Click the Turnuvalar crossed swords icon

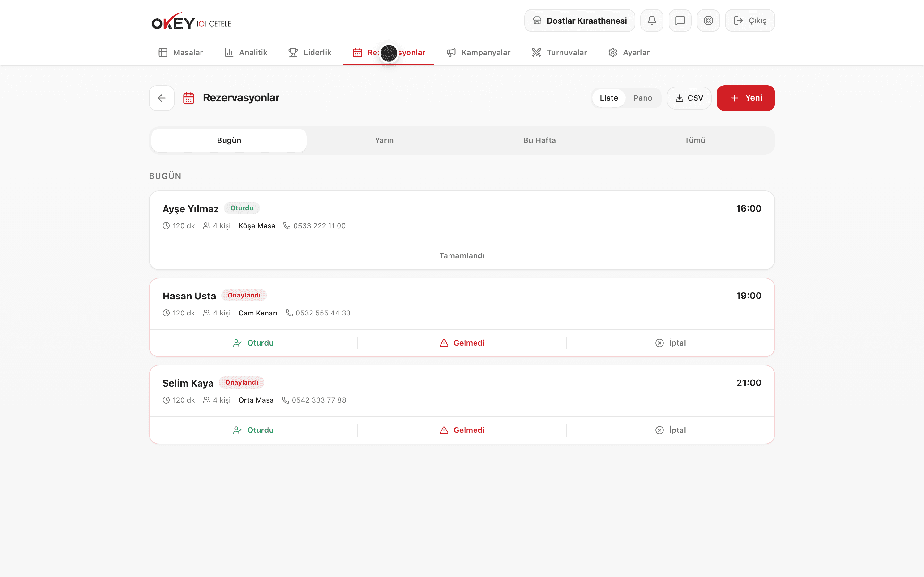coord(536,53)
